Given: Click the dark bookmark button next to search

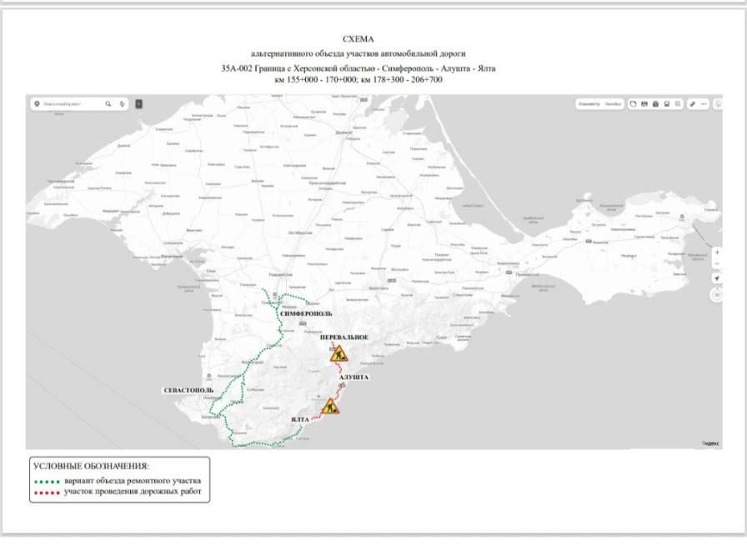Looking at the screenshot, I should [138, 104].
